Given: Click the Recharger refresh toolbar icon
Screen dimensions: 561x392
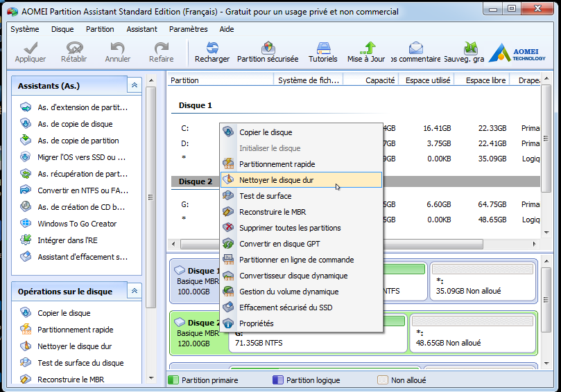Looking at the screenshot, I should (x=212, y=48).
